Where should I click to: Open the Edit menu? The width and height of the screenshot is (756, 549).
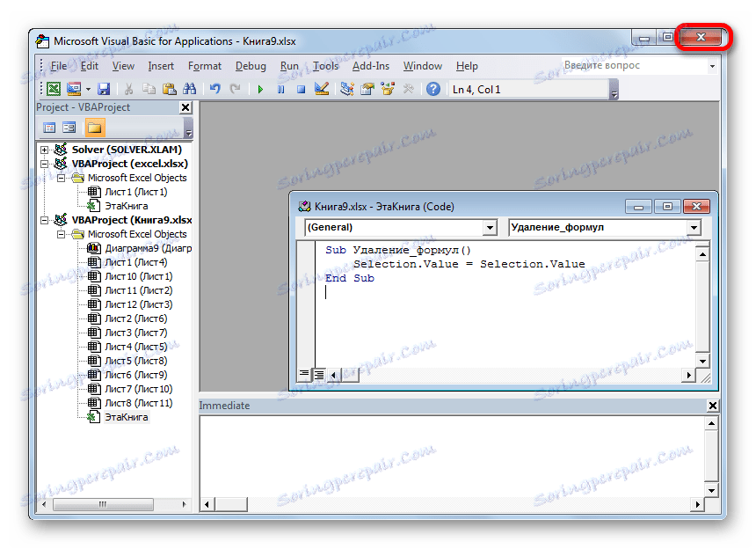pos(89,66)
